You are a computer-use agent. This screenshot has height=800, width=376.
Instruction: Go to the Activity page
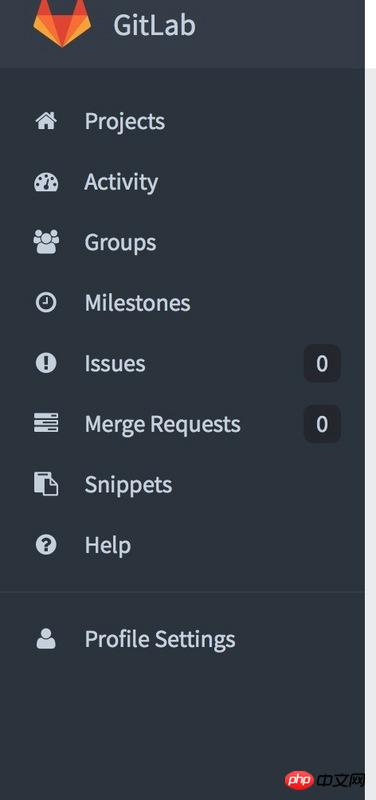pyautogui.click(x=121, y=182)
